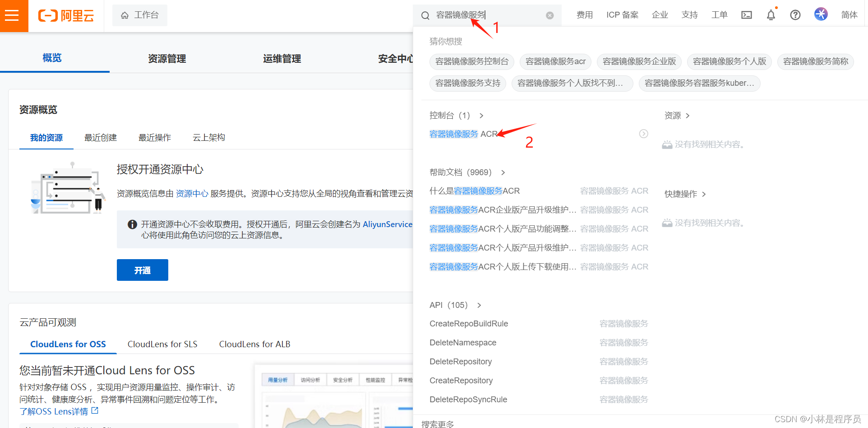Screen dimensions: 868x428
Task: Open 企业 in the top bar
Action: [660, 15]
